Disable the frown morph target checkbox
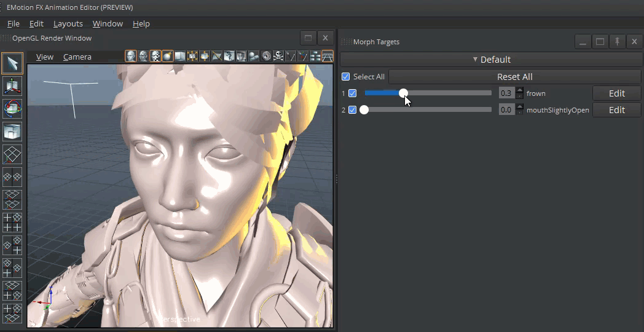Viewport: 644px width, 332px height. (352, 93)
